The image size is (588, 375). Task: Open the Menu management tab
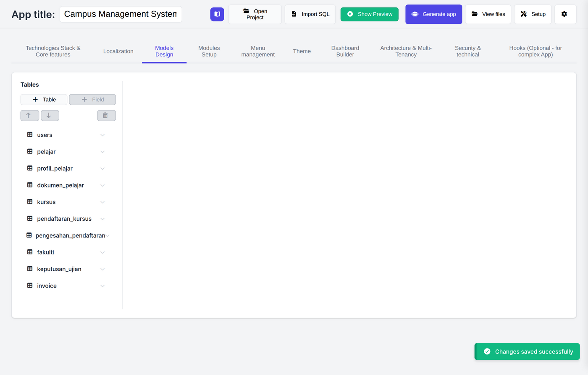[258, 51]
